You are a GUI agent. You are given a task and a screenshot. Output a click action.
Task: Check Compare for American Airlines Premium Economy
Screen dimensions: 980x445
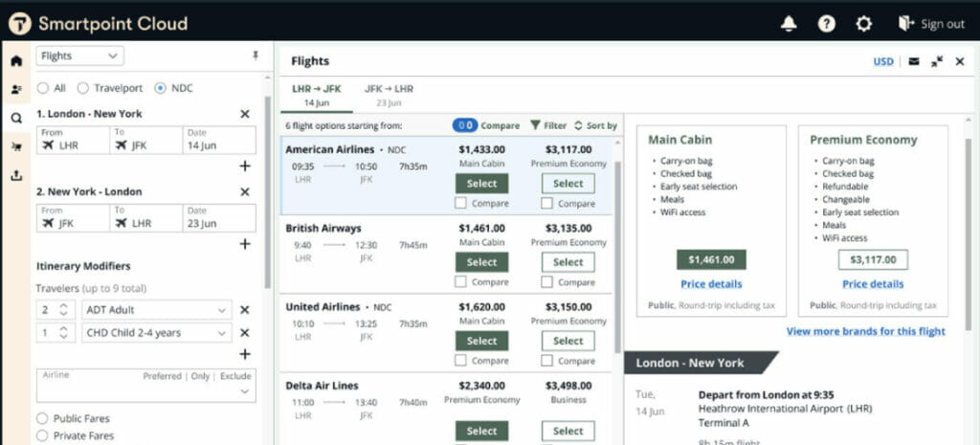(546, 203)
